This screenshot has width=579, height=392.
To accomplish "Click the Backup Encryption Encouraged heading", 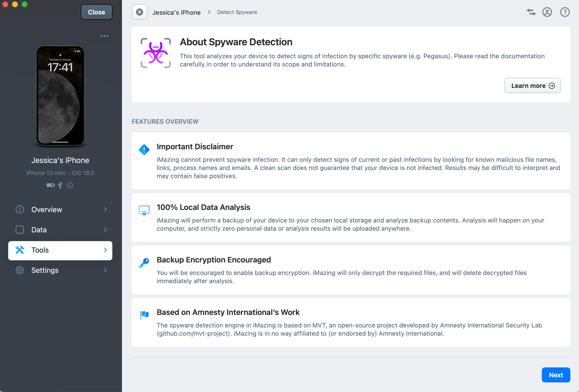I will [214, 260].
